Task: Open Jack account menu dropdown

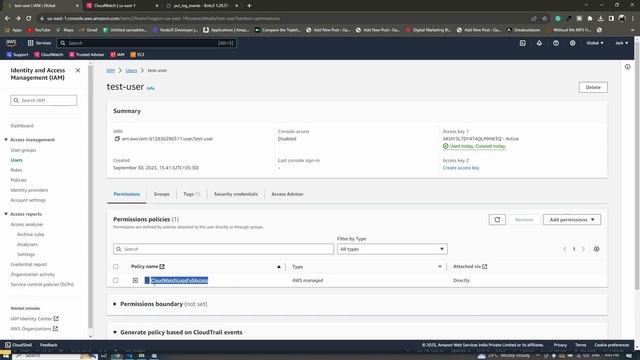Action: (x=622, y=43)
